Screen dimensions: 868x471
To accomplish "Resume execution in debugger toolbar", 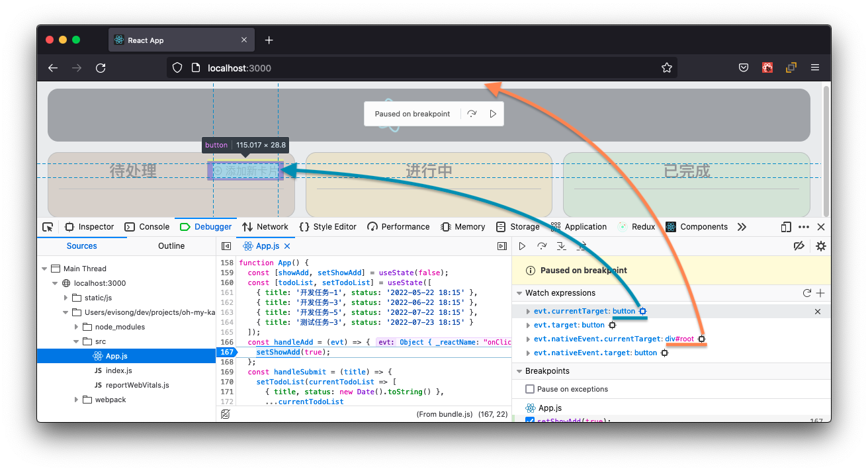I will click(x=522, y=246).
